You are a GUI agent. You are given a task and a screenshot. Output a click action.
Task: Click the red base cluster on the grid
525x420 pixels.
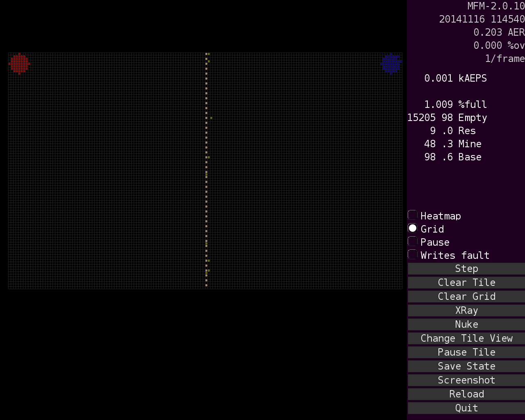[19, 64]
